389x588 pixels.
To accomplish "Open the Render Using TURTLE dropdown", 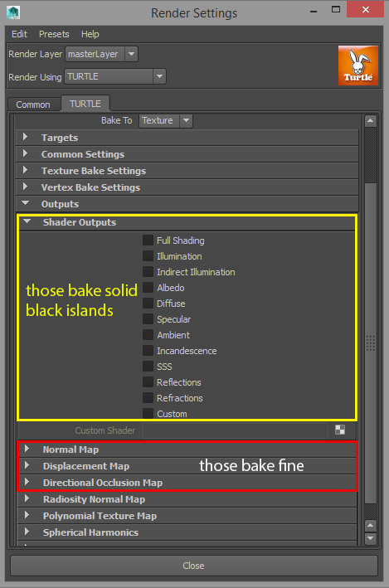I will (x=115, y=76).
